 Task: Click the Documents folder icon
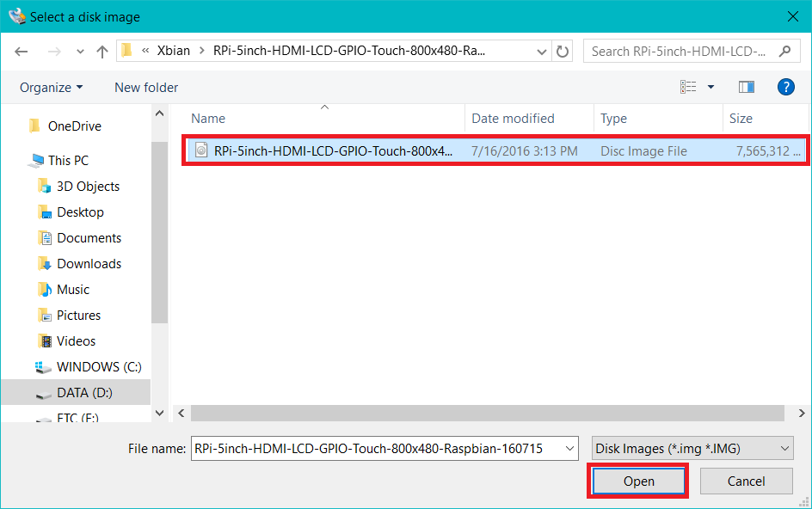[45, 238]
